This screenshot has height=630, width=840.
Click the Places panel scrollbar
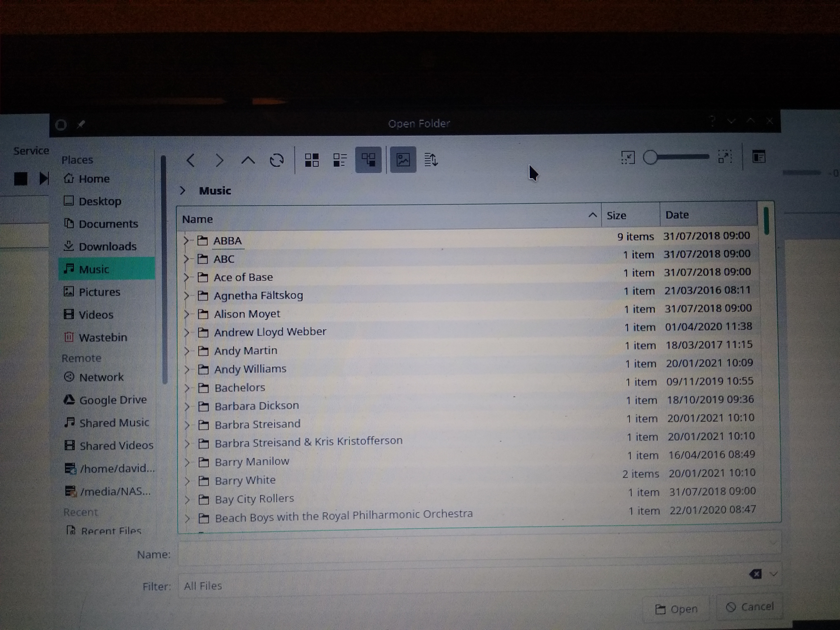(164, 270)
